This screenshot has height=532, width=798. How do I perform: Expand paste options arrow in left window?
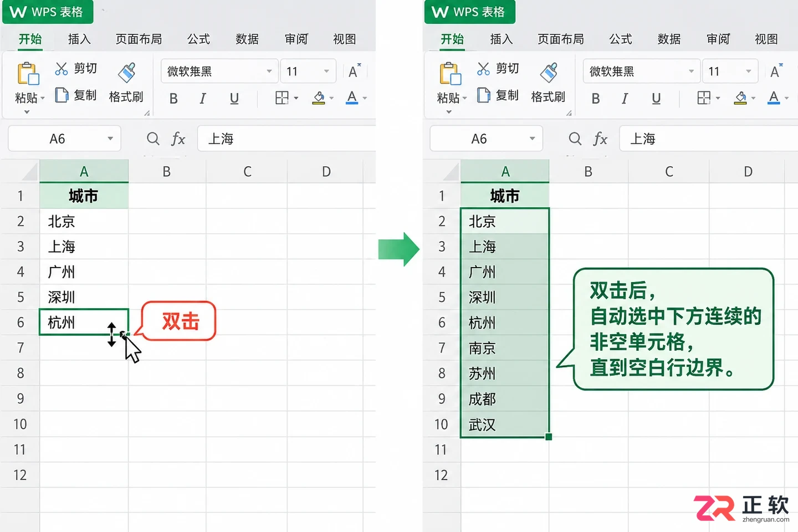(x=27, y=112)
